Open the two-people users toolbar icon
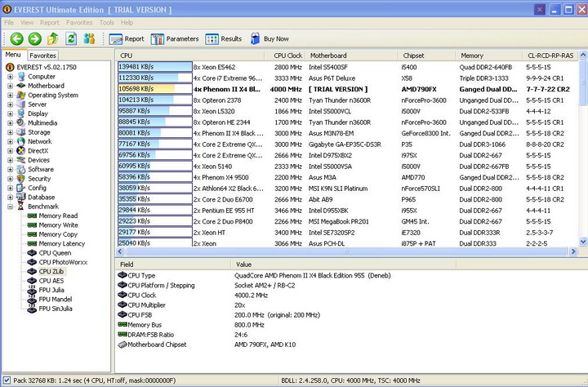Screen dimensions: 588x387 coord(89,38)
